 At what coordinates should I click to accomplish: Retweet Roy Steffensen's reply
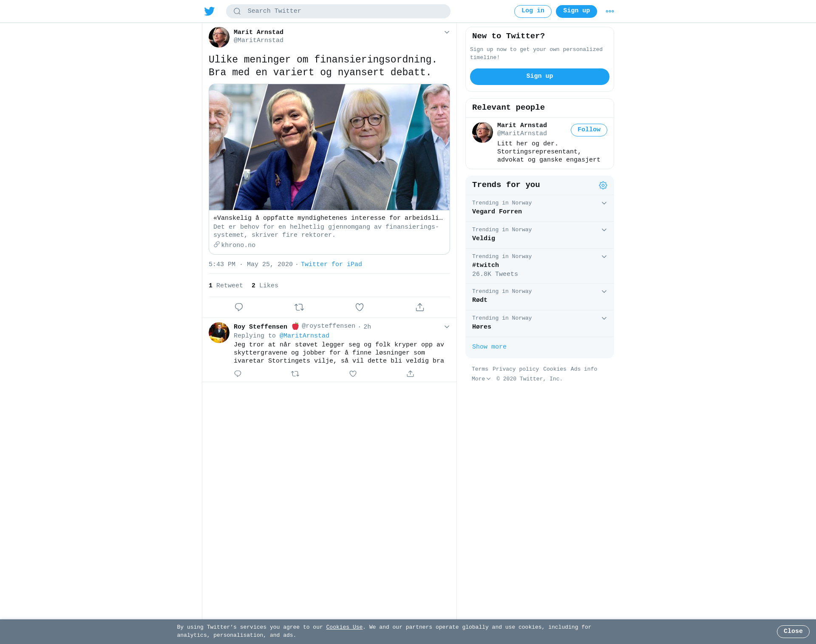click(295, 374)
